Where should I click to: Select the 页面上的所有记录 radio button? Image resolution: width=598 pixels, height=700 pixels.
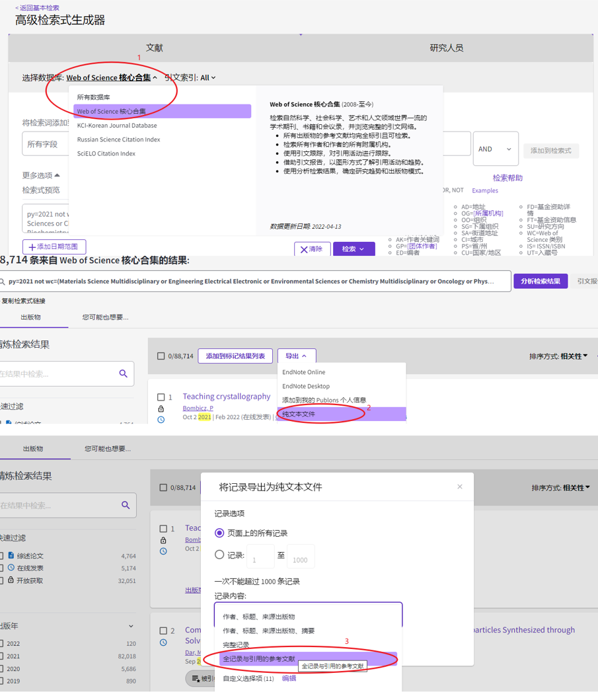point(219,533)
